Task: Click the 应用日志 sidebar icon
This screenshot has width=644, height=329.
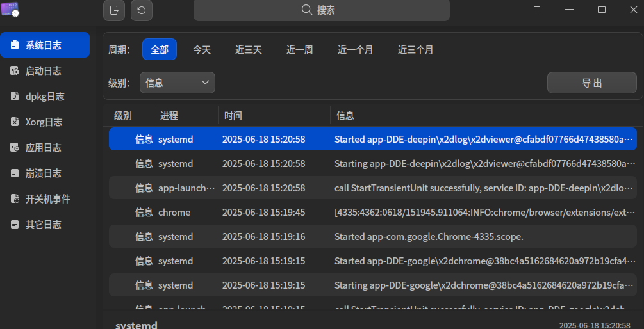Action: [x=15, y=148]
